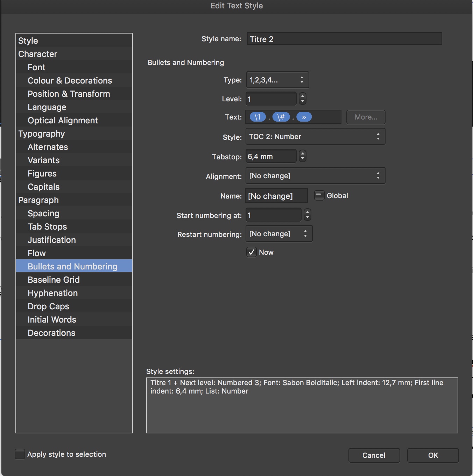Open the numbering Type dropdown
This screenshot has width=473, height=476.
click(278, 80)
